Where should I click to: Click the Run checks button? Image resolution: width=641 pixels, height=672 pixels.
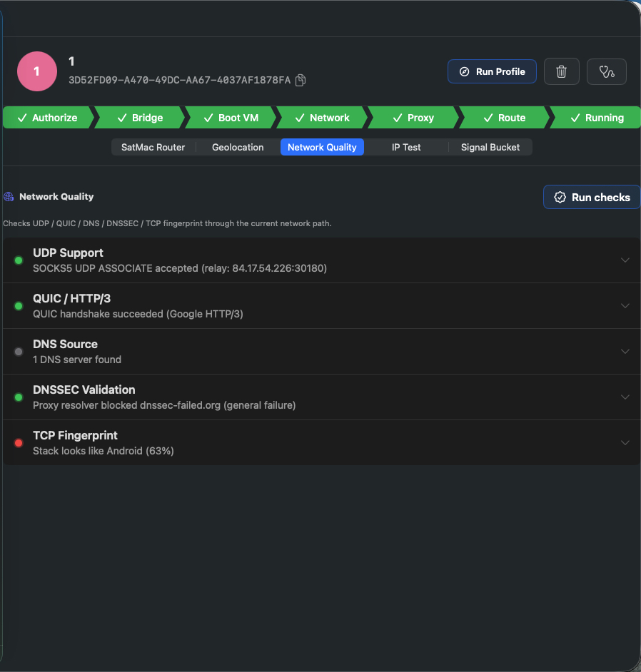[592, 197]
